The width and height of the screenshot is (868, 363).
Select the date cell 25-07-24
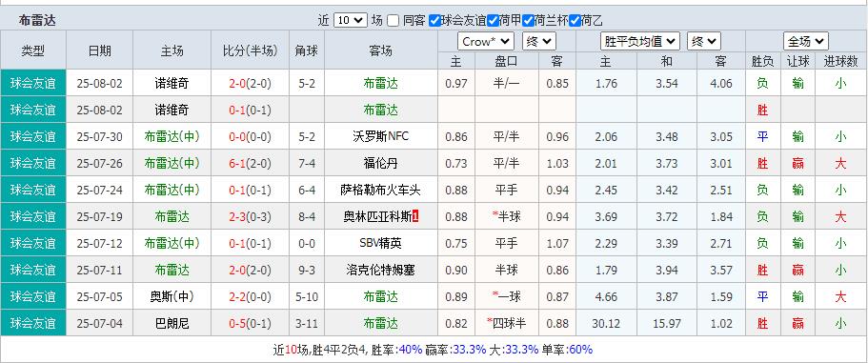coord(100,190)
